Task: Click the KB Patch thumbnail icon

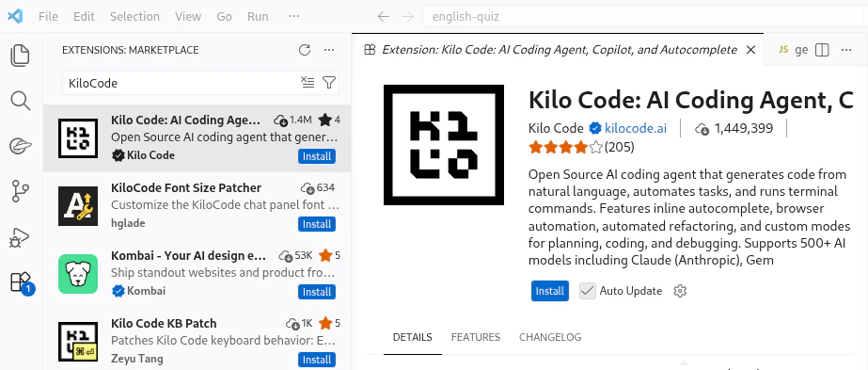Action: click(78, 341)
